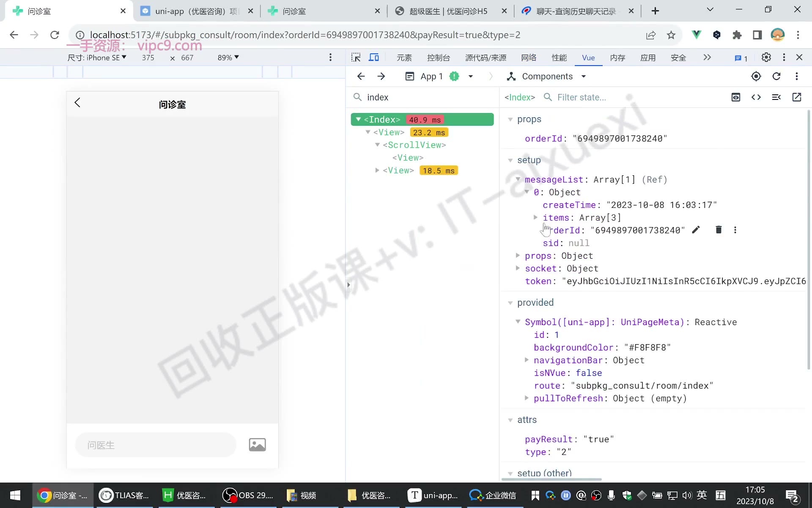Open the component in editor icon
This screenshot has width=812, height=508.
tap(797, 97)
